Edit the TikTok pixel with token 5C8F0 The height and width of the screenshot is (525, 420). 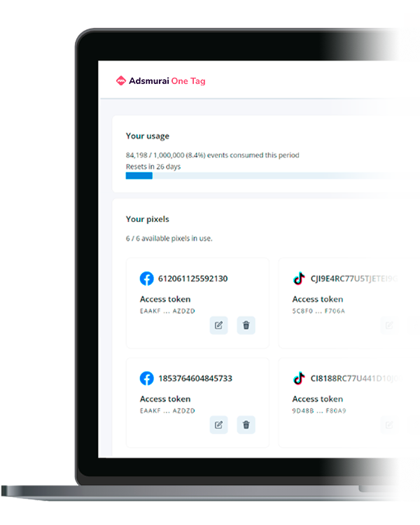389,325
